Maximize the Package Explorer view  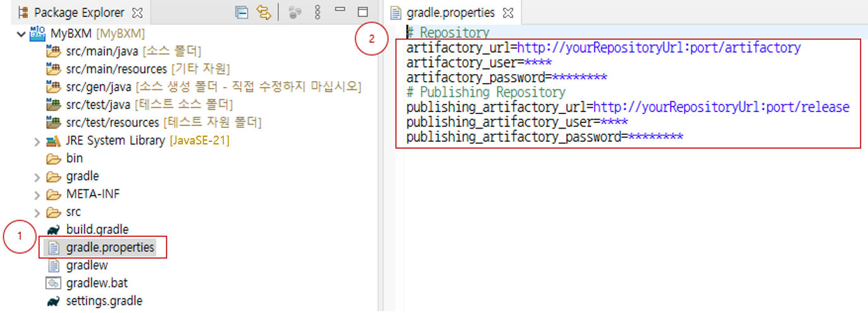click(x=363, y=11)
